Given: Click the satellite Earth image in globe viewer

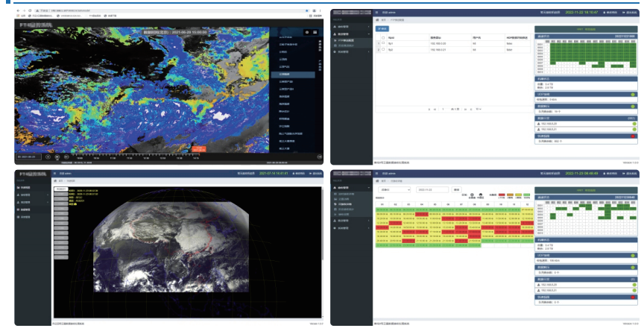Looking at the screenshot, I should (171, 248).
